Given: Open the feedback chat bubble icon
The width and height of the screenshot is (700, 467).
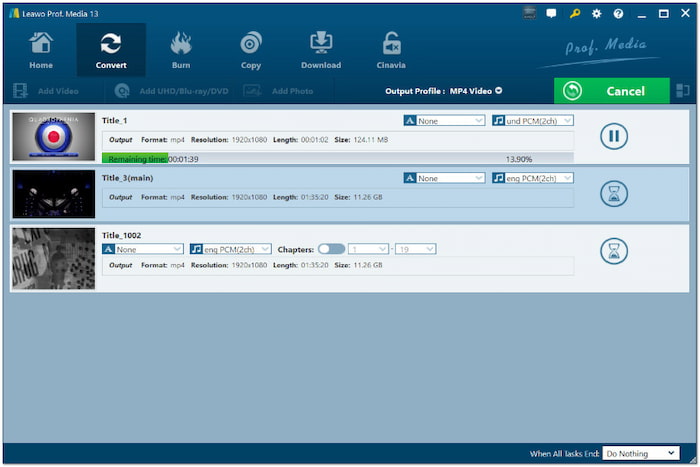Looking at the screenshot, I should point(551,14).
